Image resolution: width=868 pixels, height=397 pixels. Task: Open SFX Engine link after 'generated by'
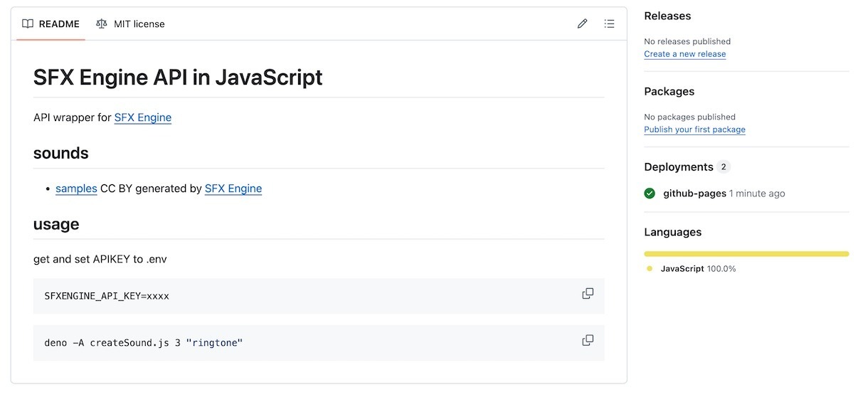pos(233,189)
